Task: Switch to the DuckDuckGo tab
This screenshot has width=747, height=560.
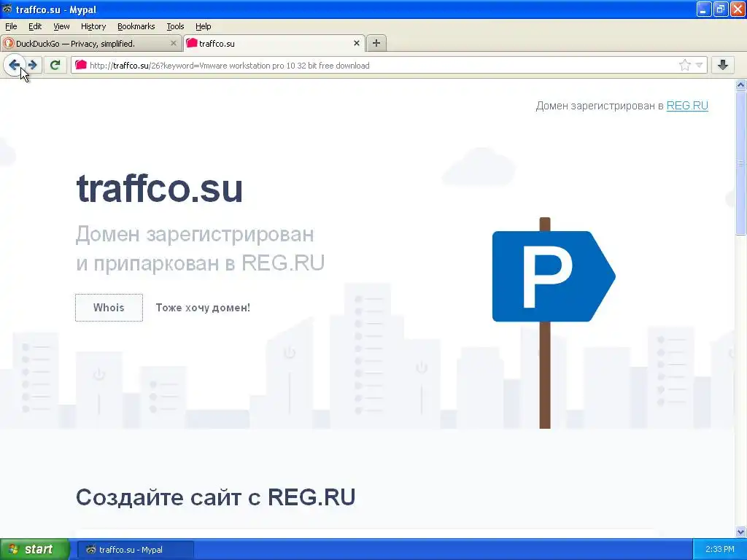Action: point(91,43)
